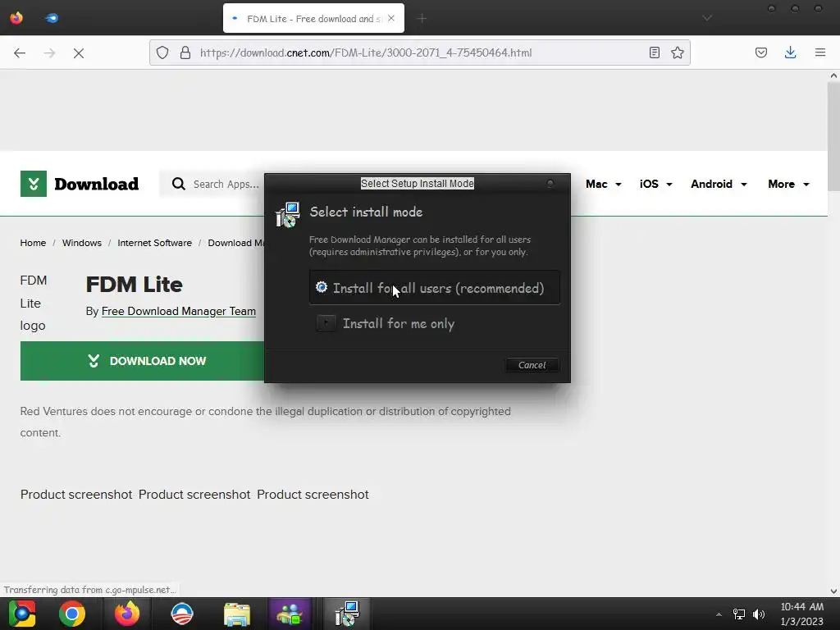
Task: Select Install for me only option
Action: pyautogui.click(x=386, y=323)
